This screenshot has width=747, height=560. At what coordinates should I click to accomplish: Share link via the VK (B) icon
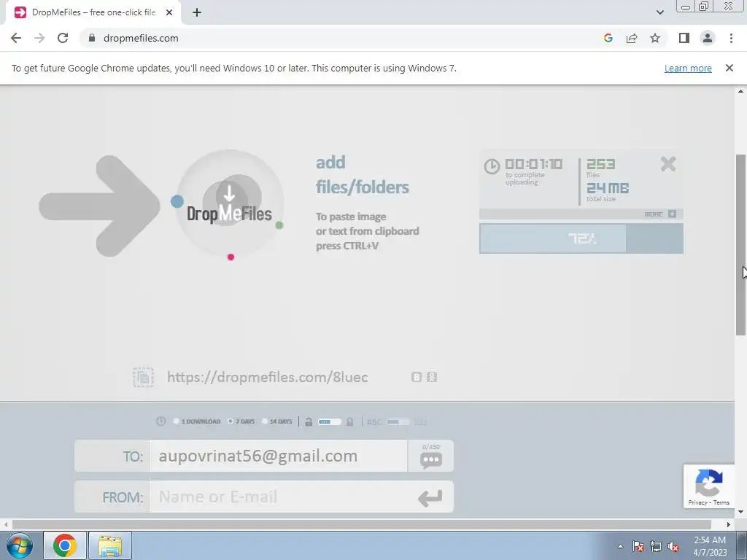(417, 377)
